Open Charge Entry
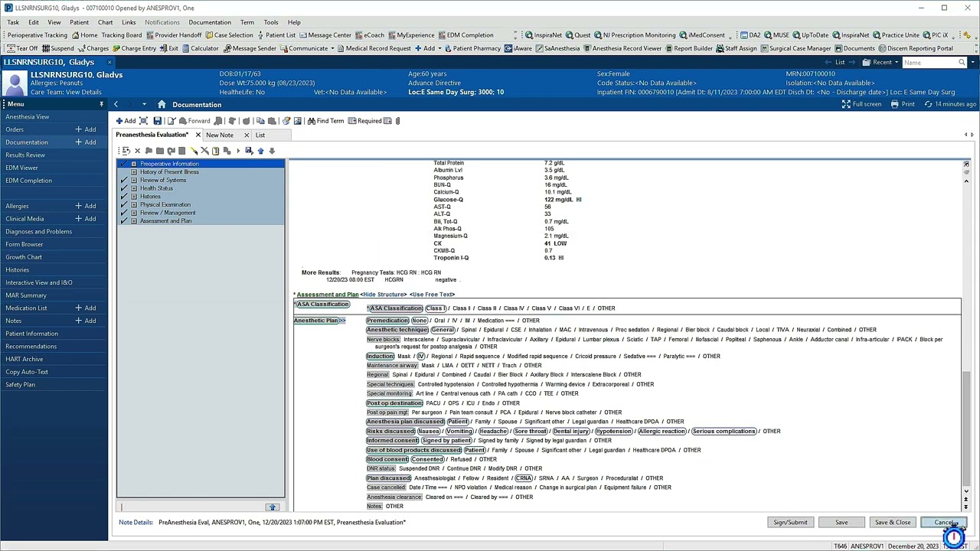The image size is (980, 551). [134, 48]
